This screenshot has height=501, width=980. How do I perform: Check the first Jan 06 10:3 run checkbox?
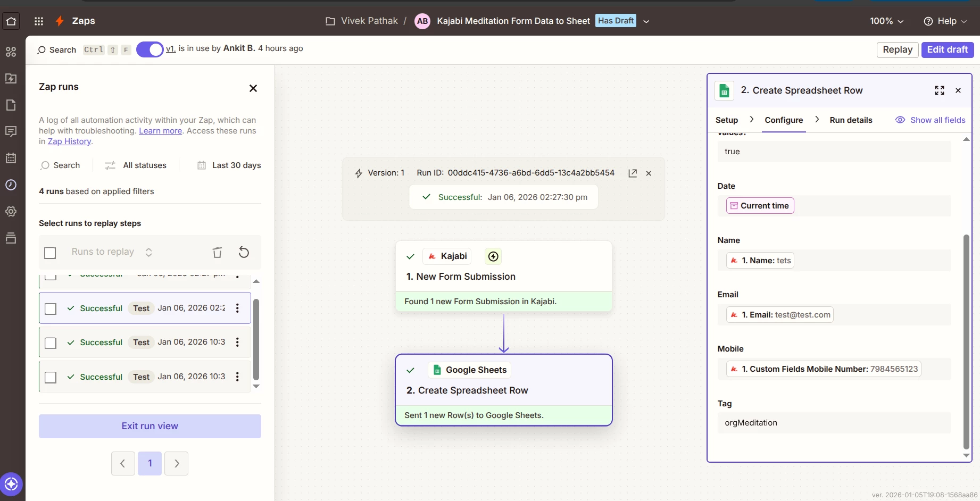(x=51, y=343)
